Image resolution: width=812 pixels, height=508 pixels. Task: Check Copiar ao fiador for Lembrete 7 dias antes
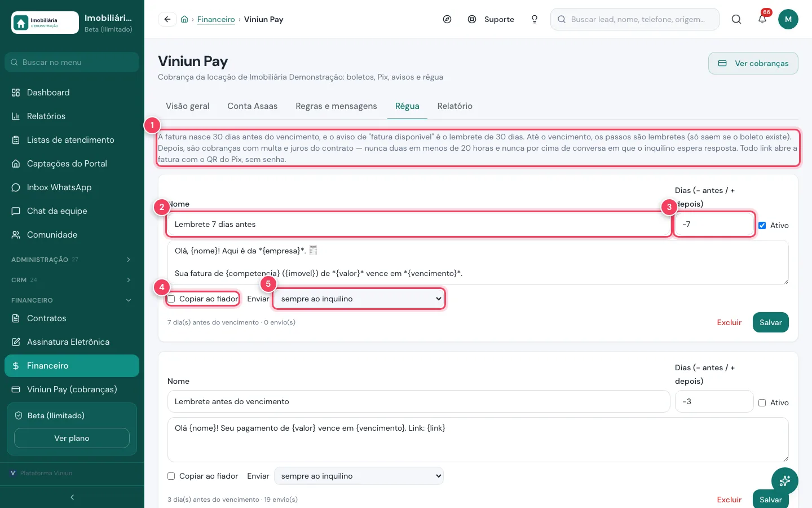tap(171, 299)
